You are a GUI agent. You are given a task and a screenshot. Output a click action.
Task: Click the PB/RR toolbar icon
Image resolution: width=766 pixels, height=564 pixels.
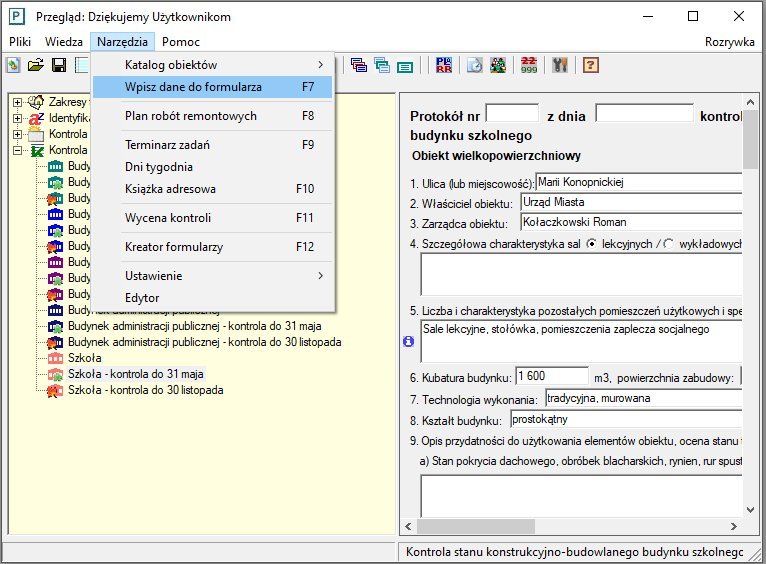click(x=444, y=66)
